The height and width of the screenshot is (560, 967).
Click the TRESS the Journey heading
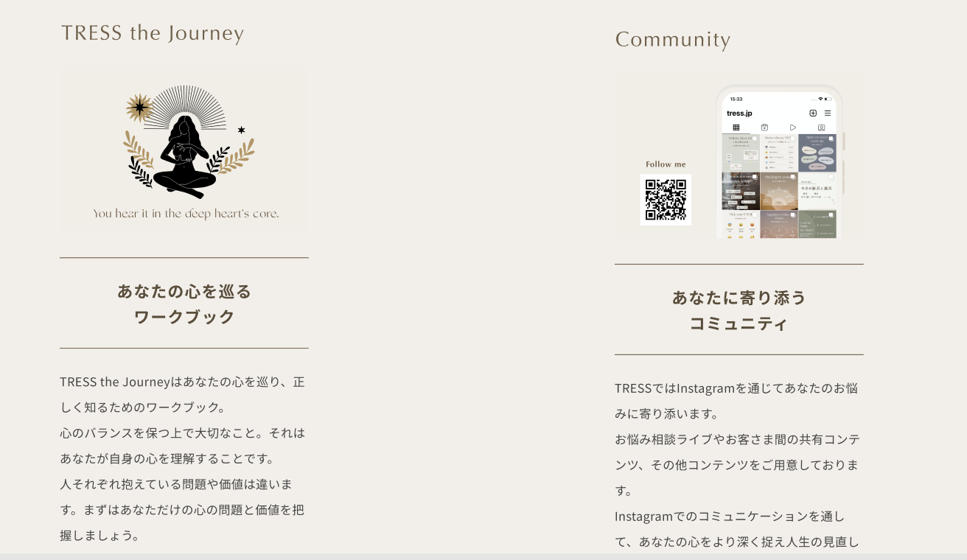pos(153,33)
